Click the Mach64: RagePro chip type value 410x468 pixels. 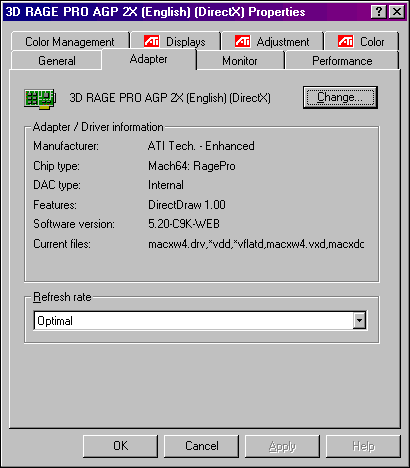[x=192, y=166]
